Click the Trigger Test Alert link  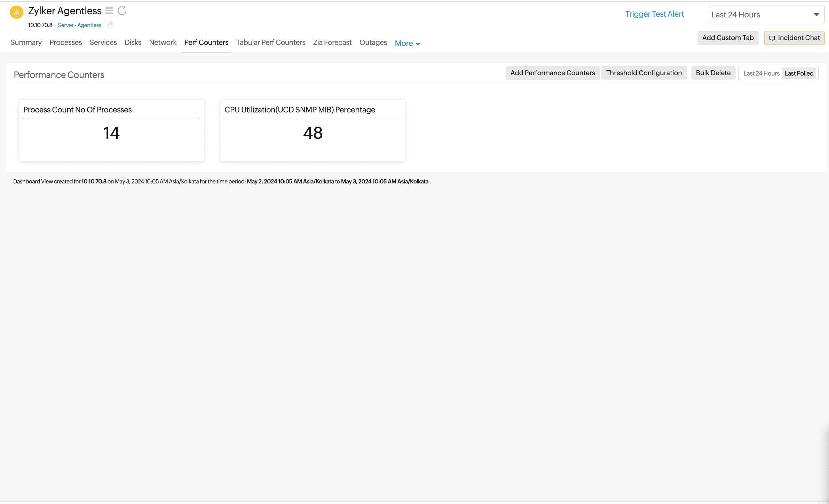654,14
